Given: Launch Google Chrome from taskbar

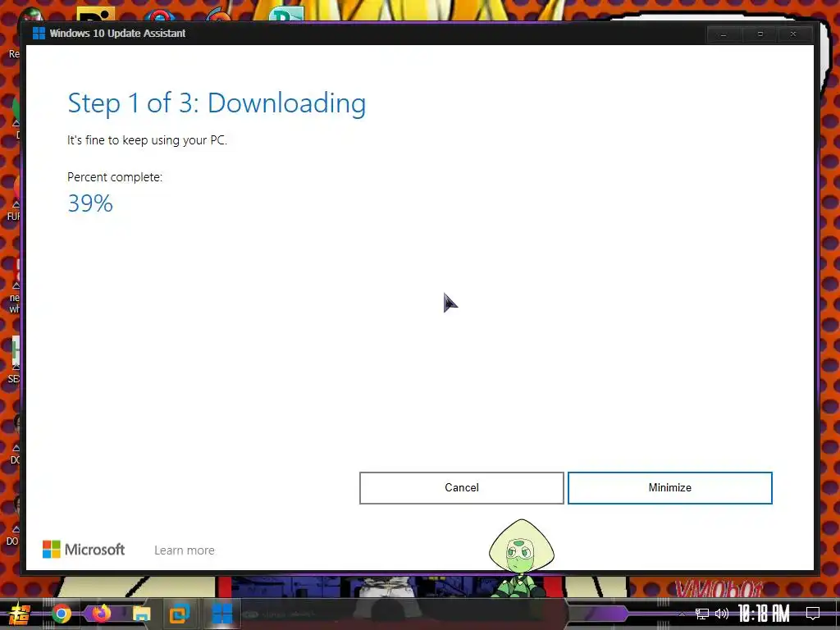Looking at the screenshot, I should pyautogui.click(x=61, y=614).
